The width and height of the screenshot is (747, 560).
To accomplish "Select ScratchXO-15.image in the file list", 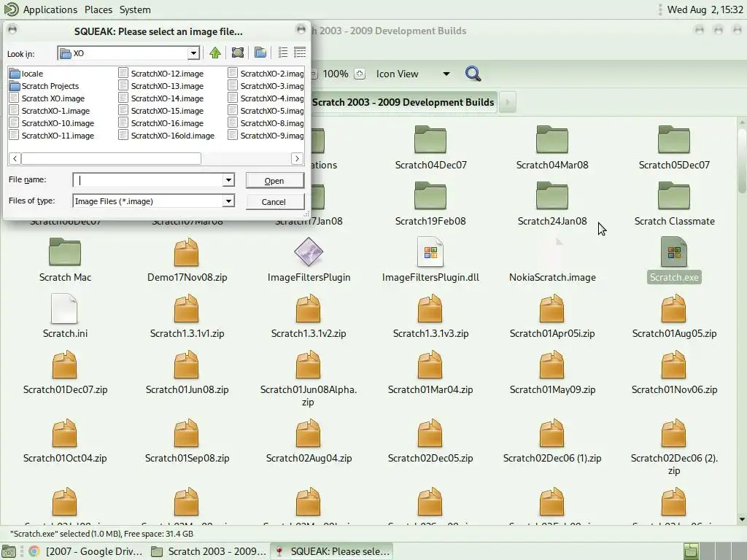I will pyautogui.click(x=161, y=111).
